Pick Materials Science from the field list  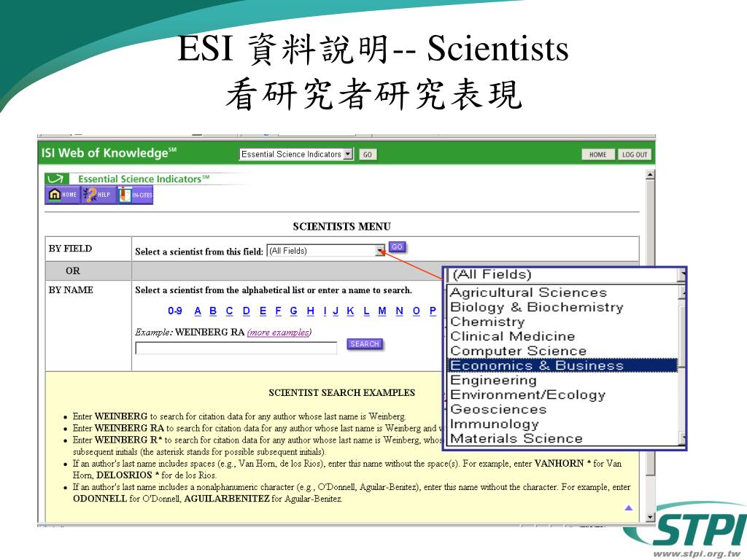pos(516,438)
